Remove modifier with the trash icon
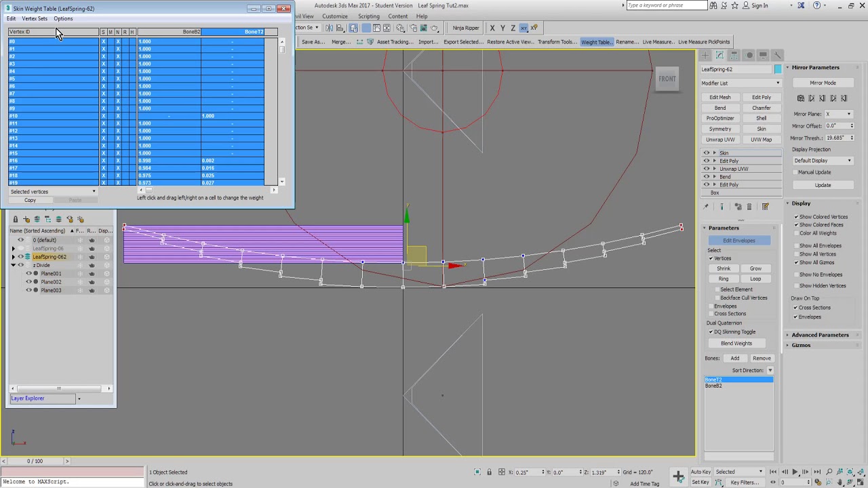Image resolution: width=868 pixels, height=488 pixels. click(749, 207)
